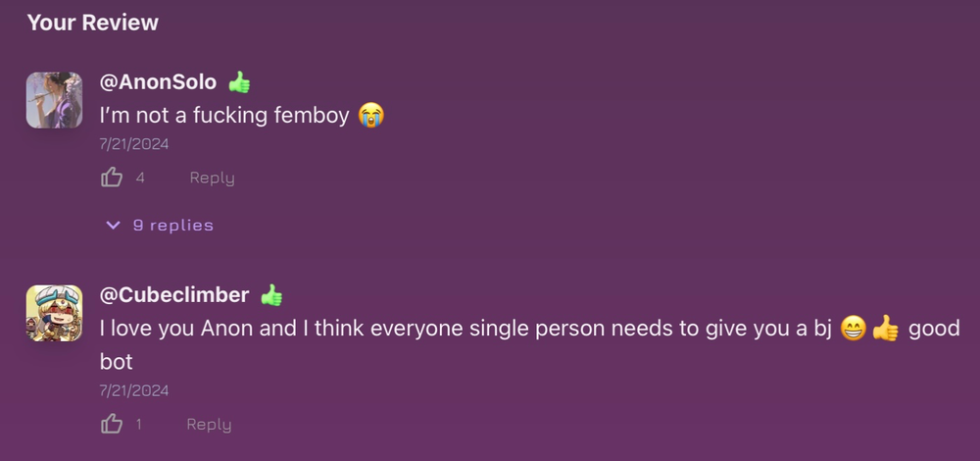The width and height of the screenshot is (980, 461).
Task: Open the Cubeclimber profile avatar
Action: pos(54,313)
